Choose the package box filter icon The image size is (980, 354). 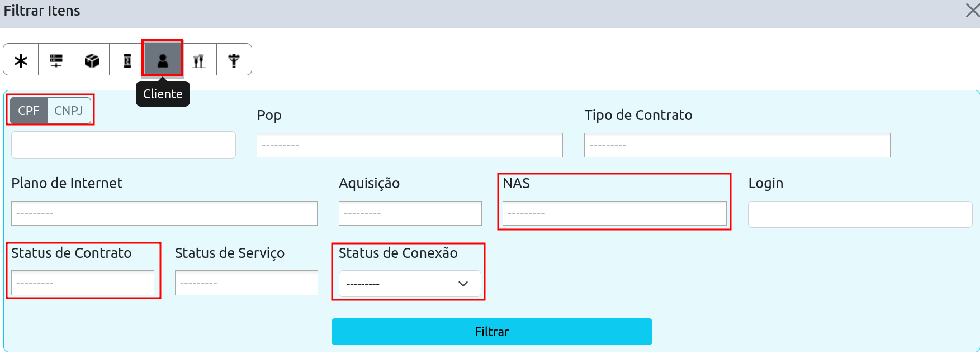(x=92, y=60)
